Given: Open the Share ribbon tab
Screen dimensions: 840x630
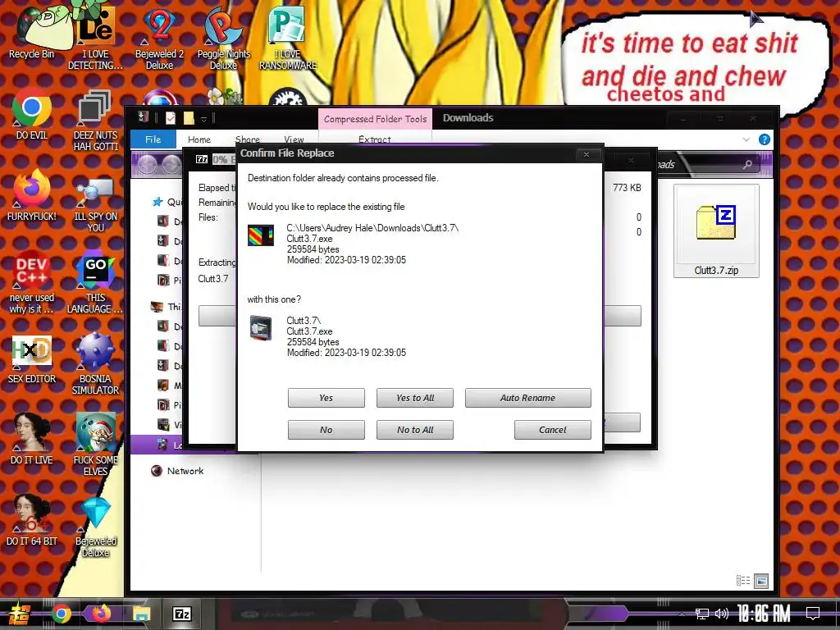Looking at the screenshot, I should coord(247,139).
